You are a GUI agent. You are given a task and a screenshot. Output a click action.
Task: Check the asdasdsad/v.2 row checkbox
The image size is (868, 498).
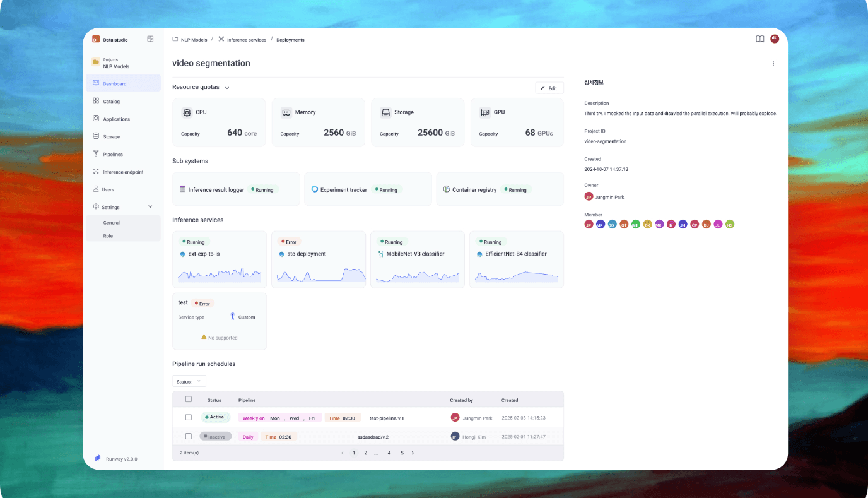pos(188,436)
